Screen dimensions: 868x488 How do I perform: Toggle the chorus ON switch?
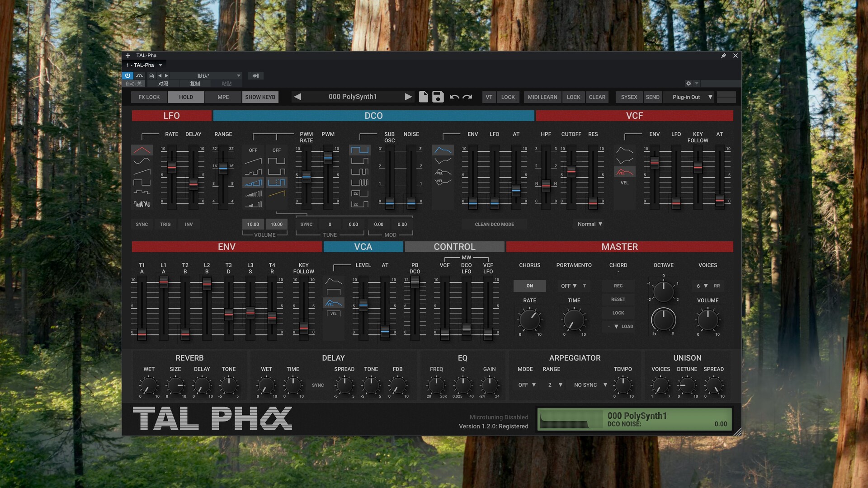530,286
